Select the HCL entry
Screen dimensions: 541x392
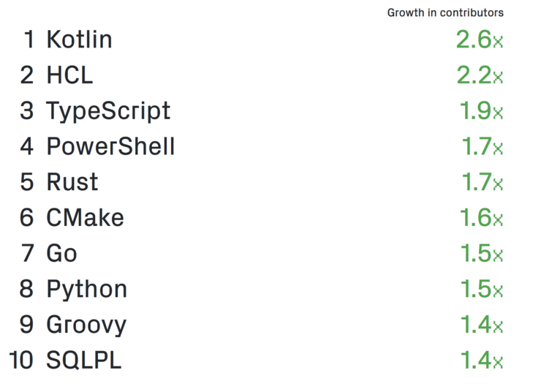tap(69, 75)
